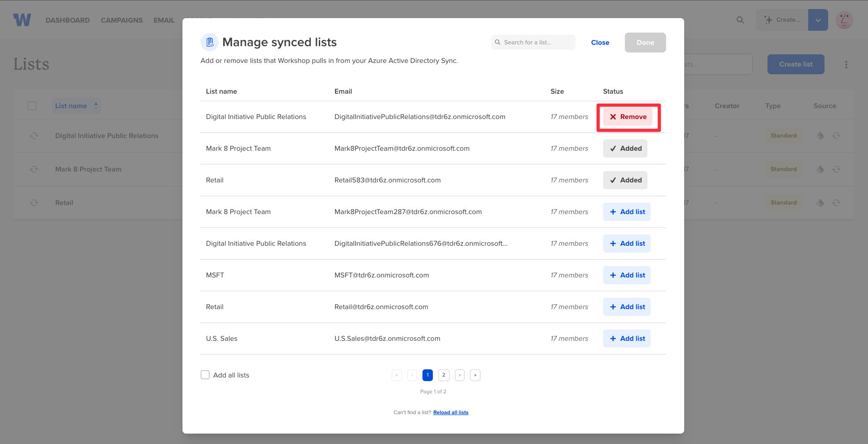868x444 pixels.
Task: Check the Add all lists checkbox
Action: coord(205,375)
